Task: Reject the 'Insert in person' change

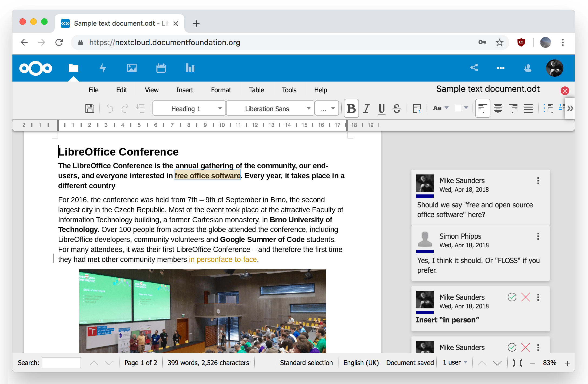Action: click(x=525, y=297)
